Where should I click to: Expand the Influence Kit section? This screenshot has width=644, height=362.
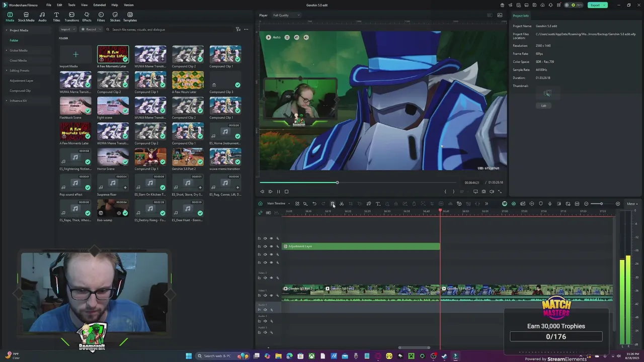[x=7, y=101]
